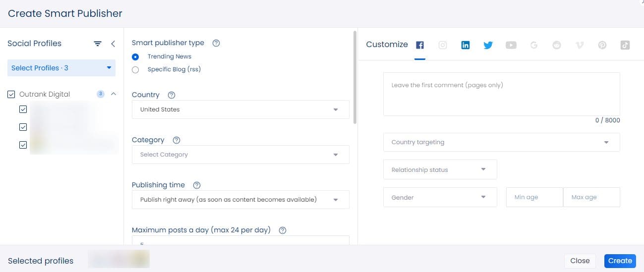Click the Create button

point(620,261)
